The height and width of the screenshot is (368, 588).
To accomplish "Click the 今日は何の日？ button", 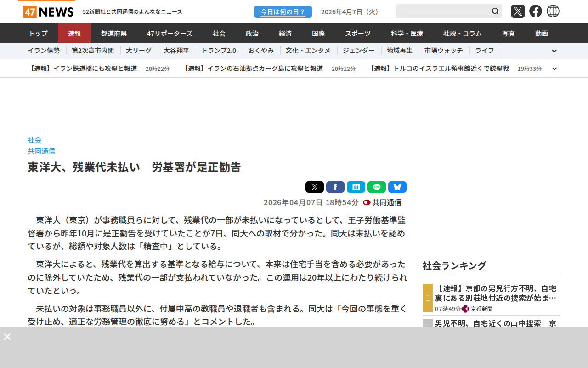I will 283,12.
